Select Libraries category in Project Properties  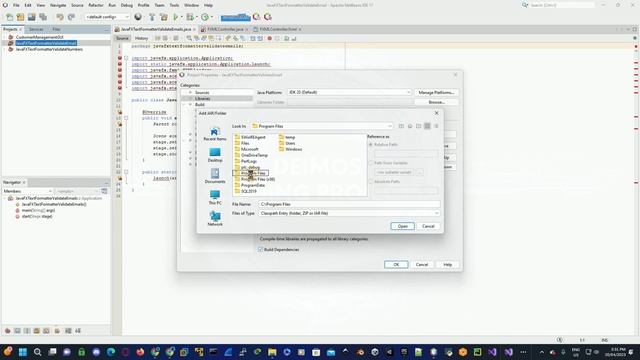point(202,99)
